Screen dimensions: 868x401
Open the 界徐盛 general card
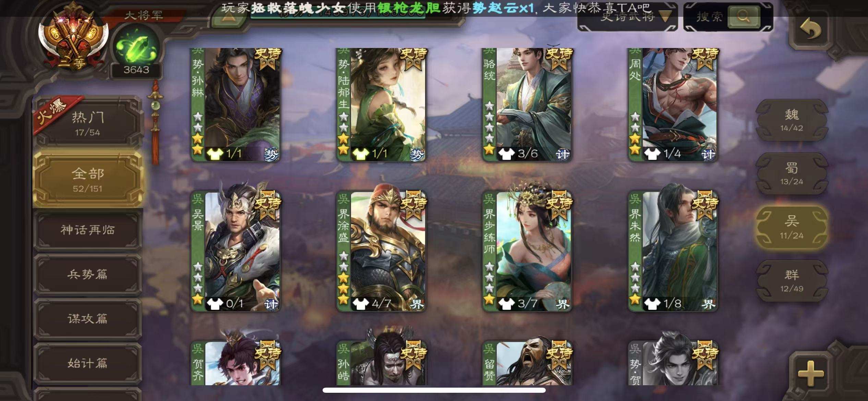[381, 252]
